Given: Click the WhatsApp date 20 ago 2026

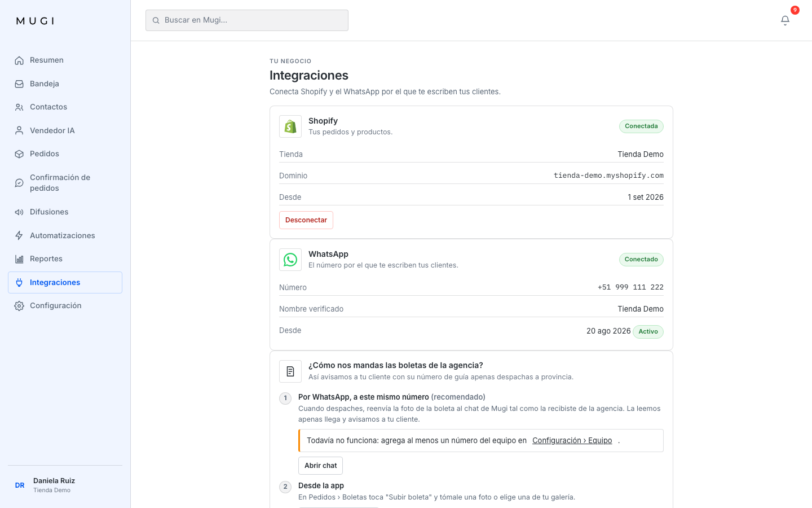Looking at the screenshot, I should (608, 331).
